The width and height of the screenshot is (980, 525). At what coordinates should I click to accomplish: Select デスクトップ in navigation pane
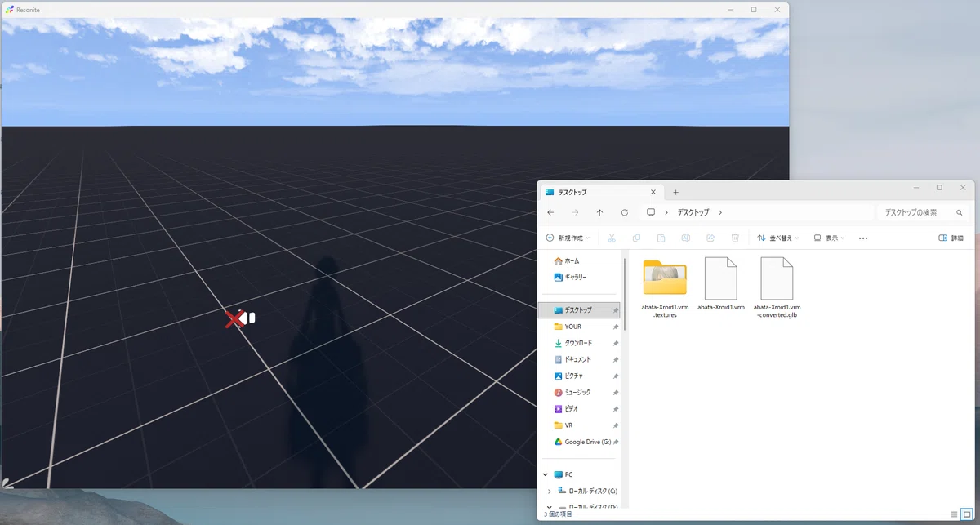(x=578, y=310)
